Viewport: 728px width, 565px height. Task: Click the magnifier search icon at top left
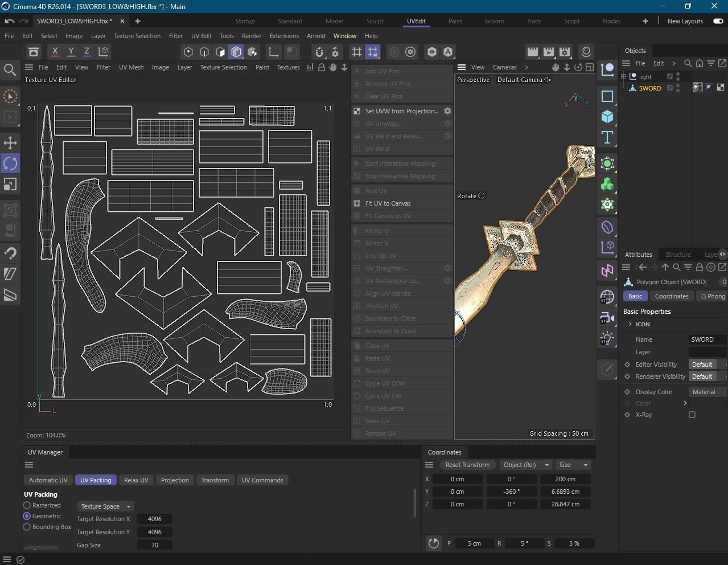(x=10, y=70)
